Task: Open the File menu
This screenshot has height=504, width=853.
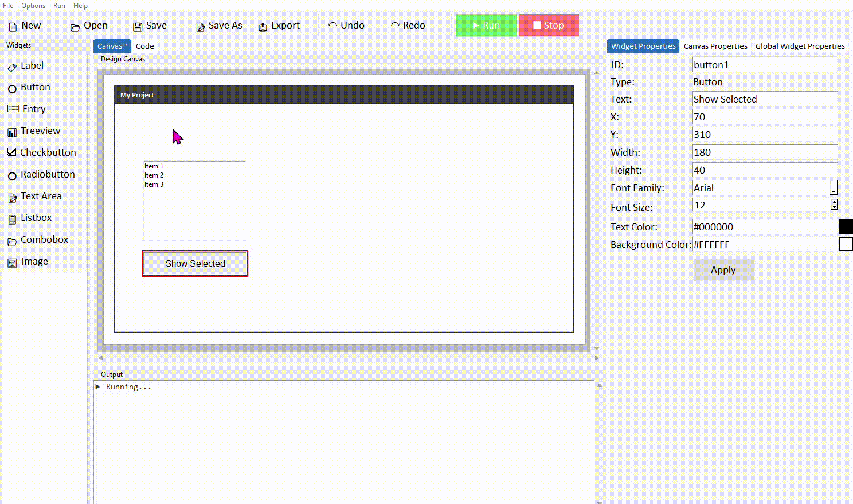Action: tap(8, 5)
